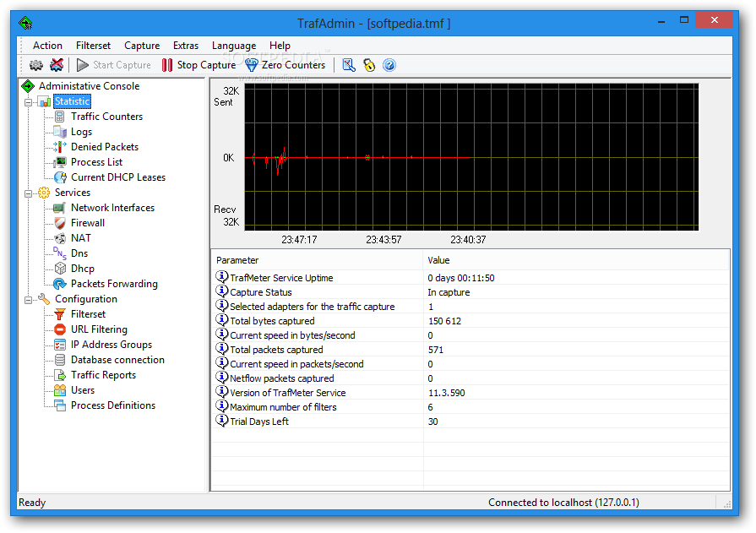The image size is (756, 533).
Task: Click Stop Capture in the toolbar
Action: [199, 65]
